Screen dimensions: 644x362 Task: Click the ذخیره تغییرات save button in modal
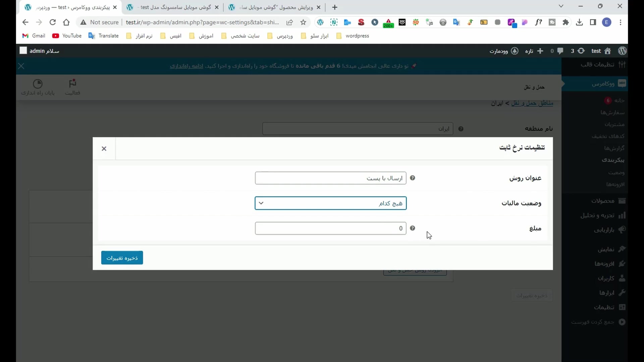click(122, 258)
